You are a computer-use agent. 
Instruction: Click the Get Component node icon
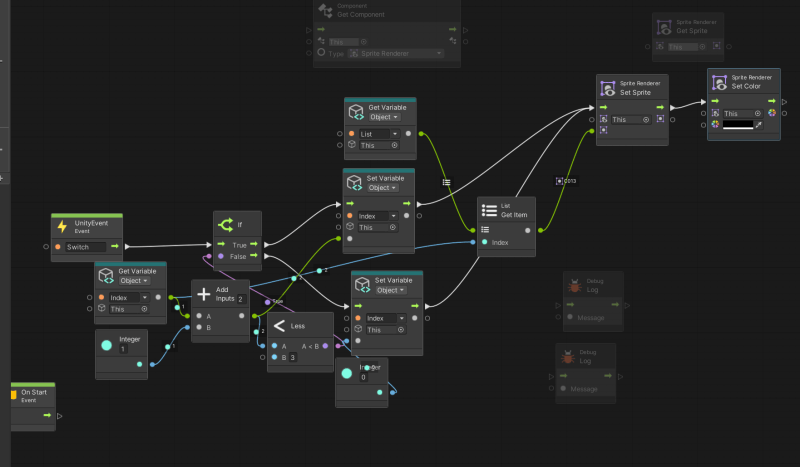[325, 11]
